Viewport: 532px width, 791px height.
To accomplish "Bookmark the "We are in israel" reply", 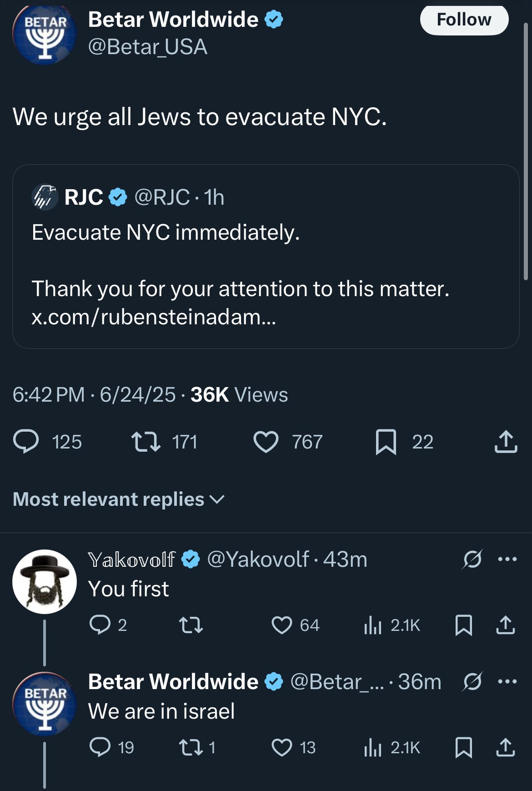I will 463,748.
